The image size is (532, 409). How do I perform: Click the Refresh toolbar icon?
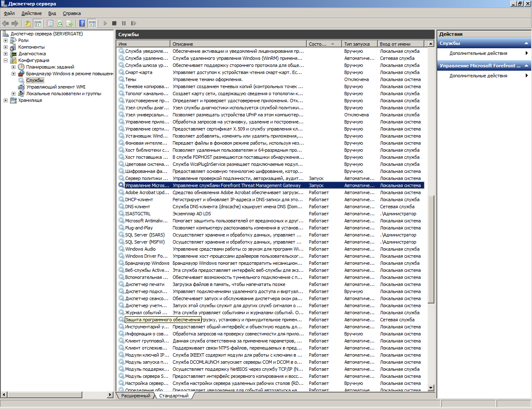(60, 24)
